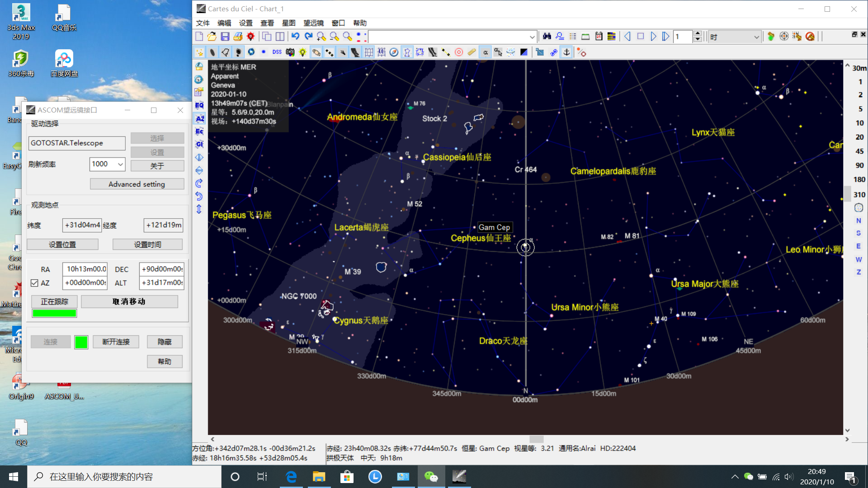Click the DSS icon in toolbar
868x488 pixels.
[x=277, y=52]
